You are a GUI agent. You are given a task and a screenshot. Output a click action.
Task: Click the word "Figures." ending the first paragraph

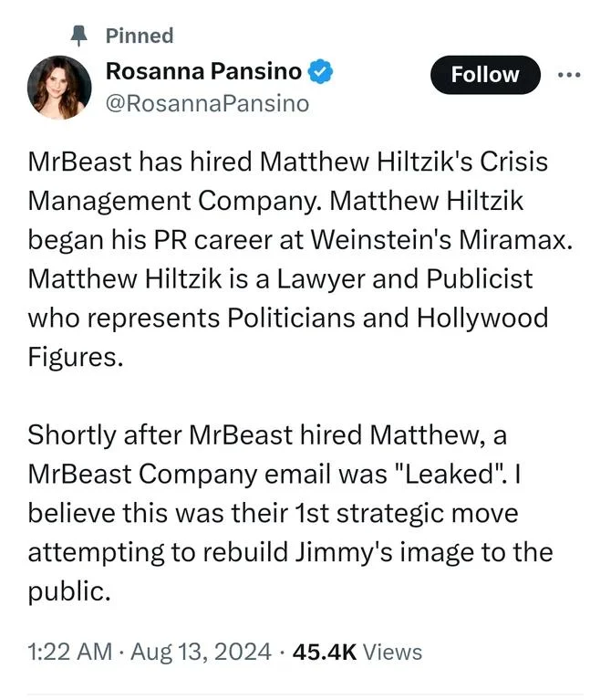click(74, 357)
